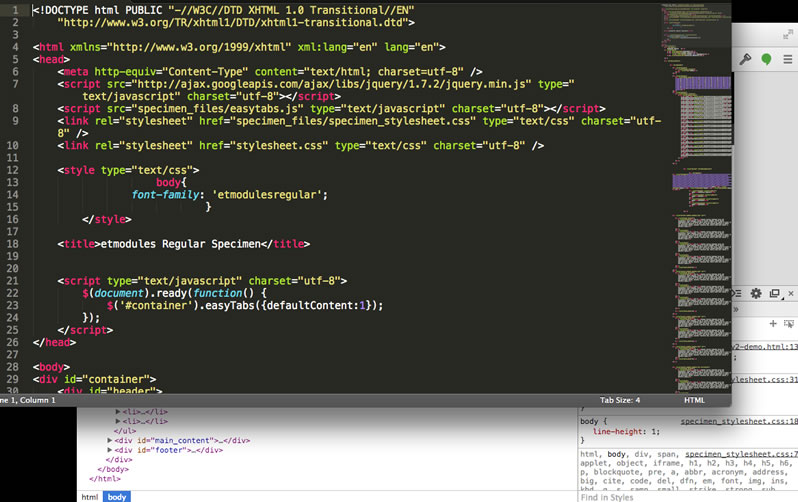Click the DevTools dock/undock window icon

(x=775, y=294)
